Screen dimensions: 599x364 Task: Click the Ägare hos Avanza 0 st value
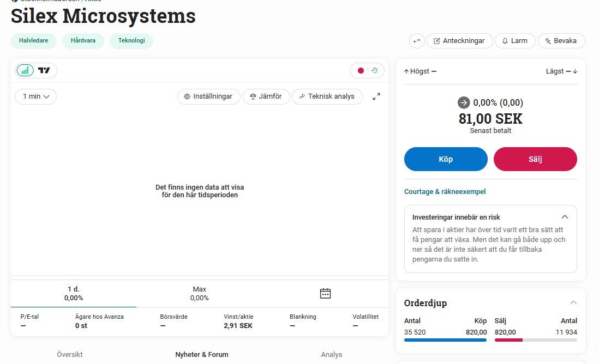81,325
